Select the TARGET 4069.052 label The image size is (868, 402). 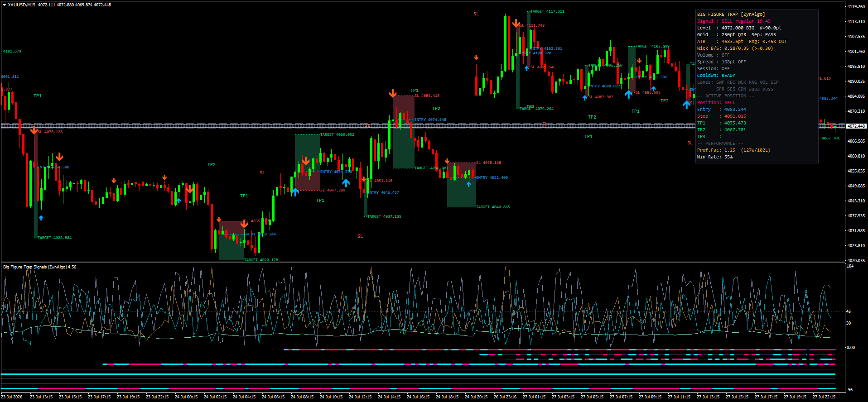[x=337, y=134]
